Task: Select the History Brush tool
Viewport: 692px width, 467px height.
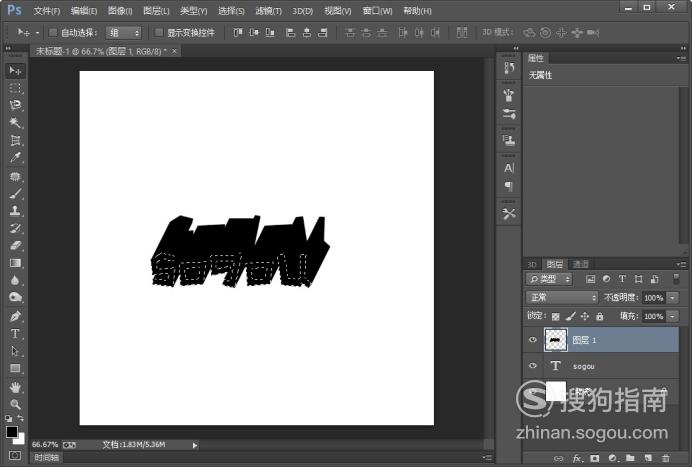Action: coord(15,228)
